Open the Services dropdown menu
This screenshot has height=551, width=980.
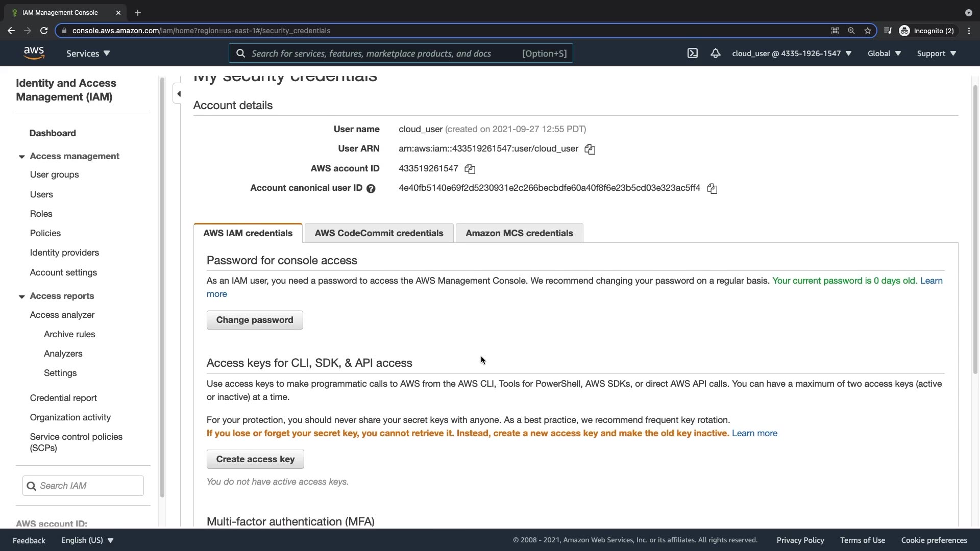tap(88, 53)
